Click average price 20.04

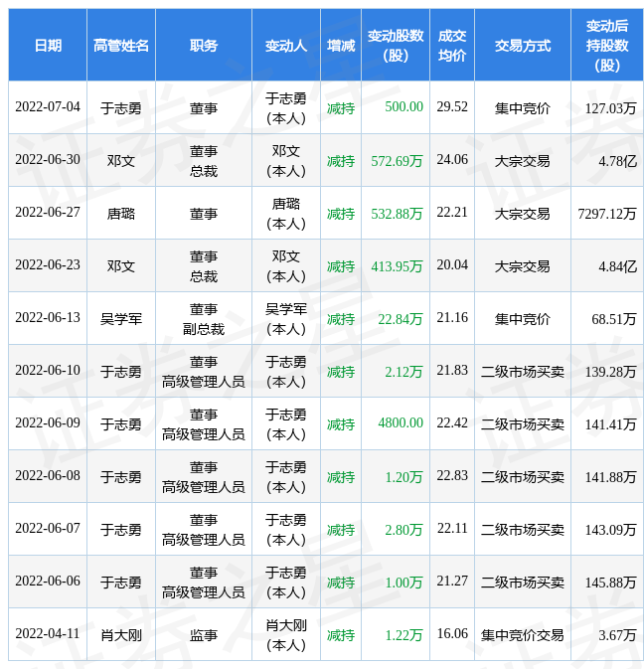coord(452,265)
